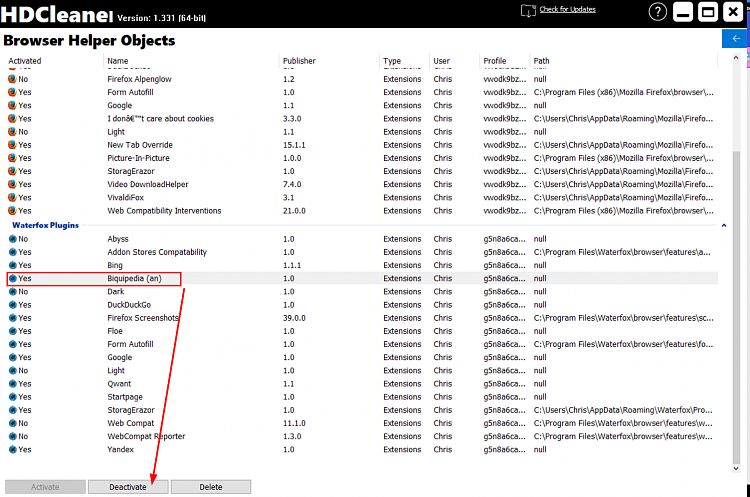Click the Waterfox icon in Firefox Screenshots row
This screenshot has height=497, width=750.
13,318
